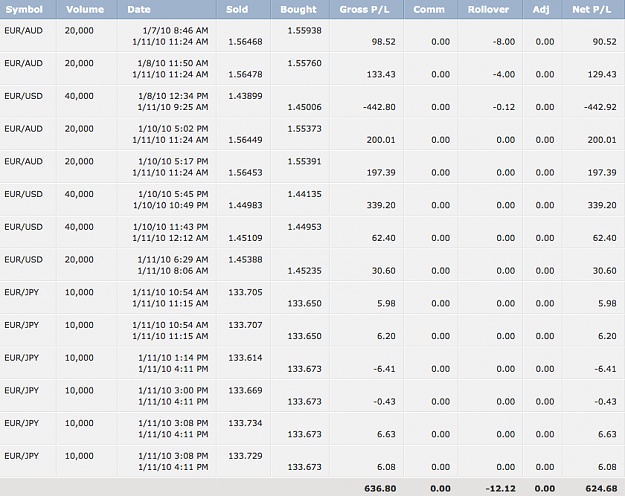Sort by Gross P/L column header

coord(364,9)
